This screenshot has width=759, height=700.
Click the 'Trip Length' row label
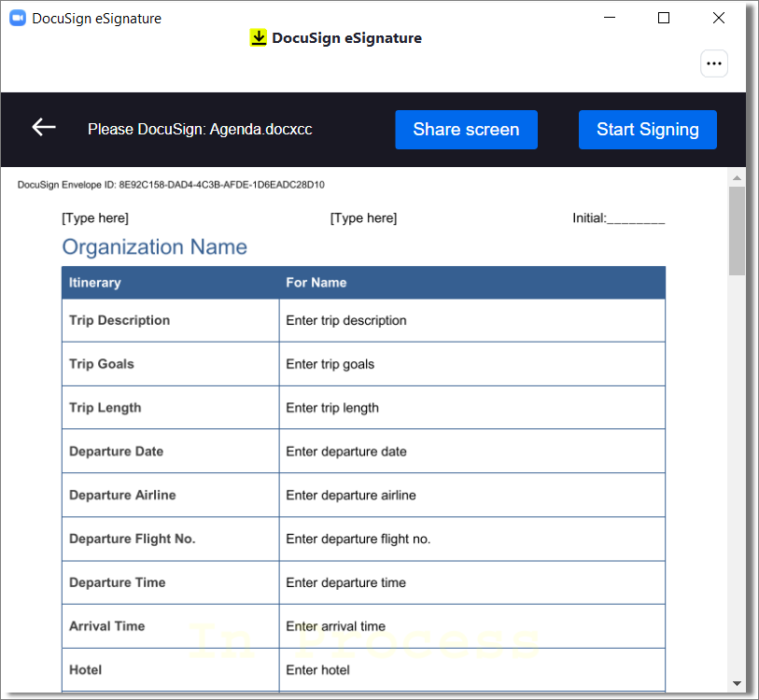[105, 408]
